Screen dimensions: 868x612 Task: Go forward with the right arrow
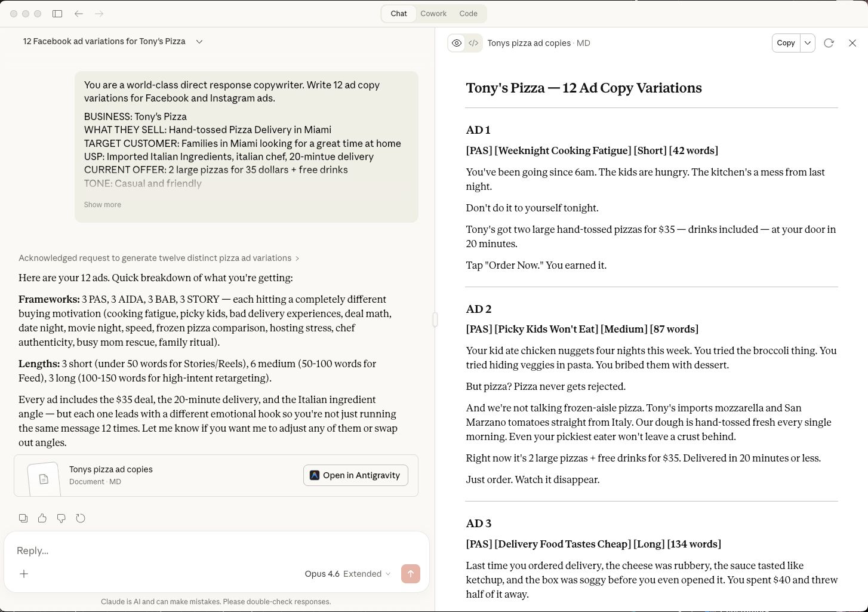point(99,14)
